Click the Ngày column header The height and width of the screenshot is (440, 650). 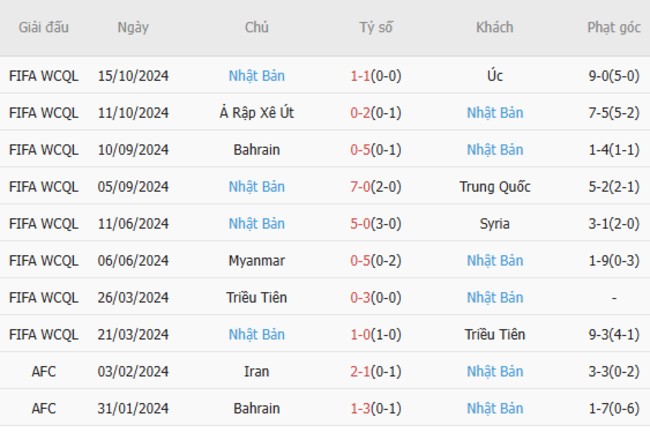pos(133,27)
